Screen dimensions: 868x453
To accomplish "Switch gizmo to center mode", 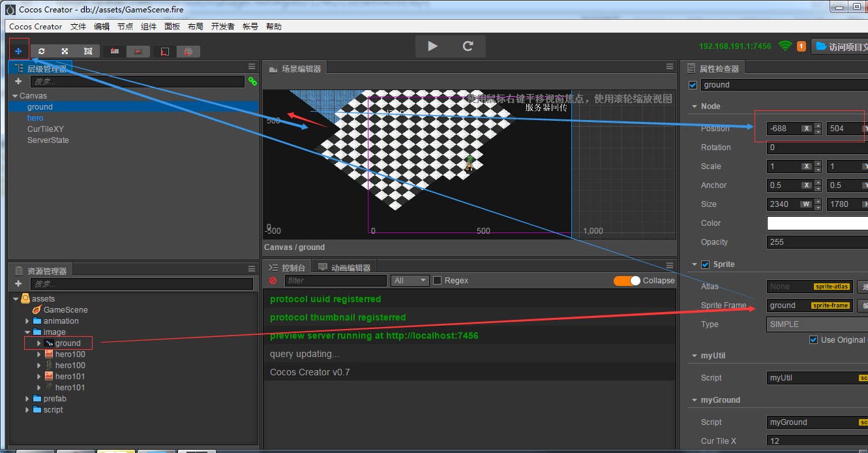I will (x=138, y=51).
